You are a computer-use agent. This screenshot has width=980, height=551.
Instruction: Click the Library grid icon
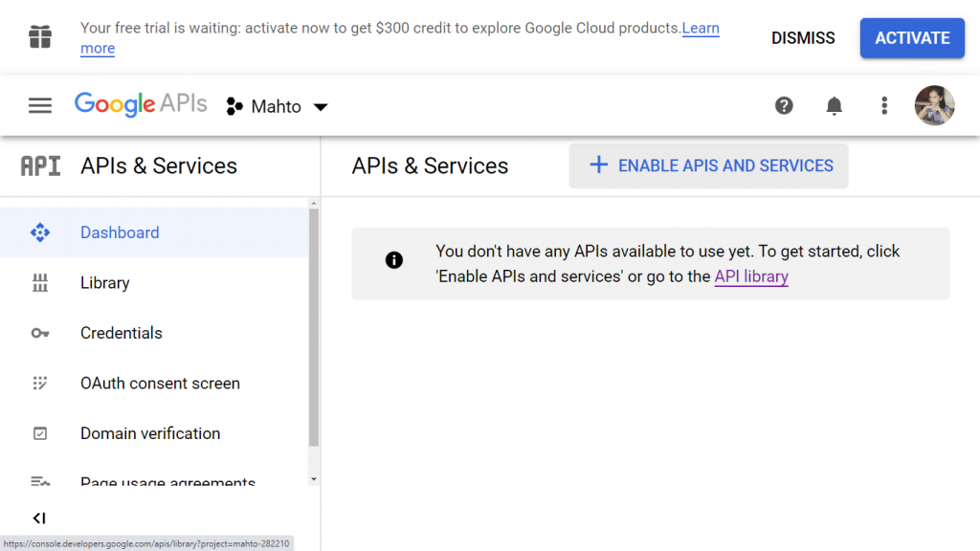pyautogui.click(x=40, y=283)
